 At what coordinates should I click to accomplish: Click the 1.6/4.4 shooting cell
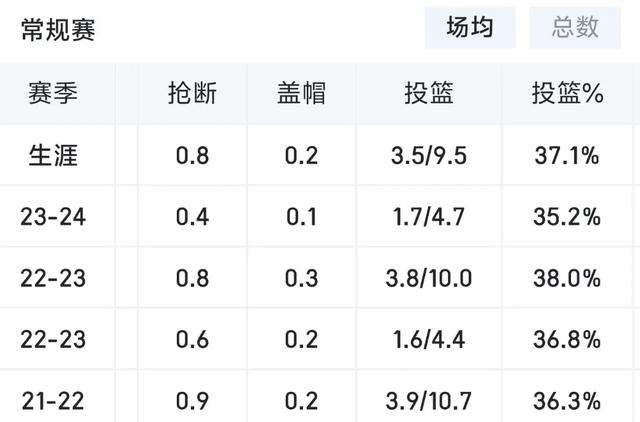tap(429, 341)
